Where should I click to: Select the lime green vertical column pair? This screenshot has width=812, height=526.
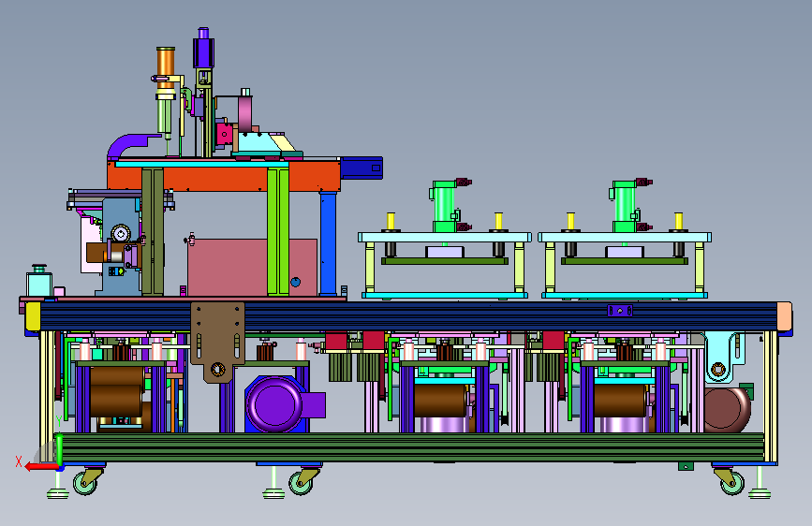278,231
